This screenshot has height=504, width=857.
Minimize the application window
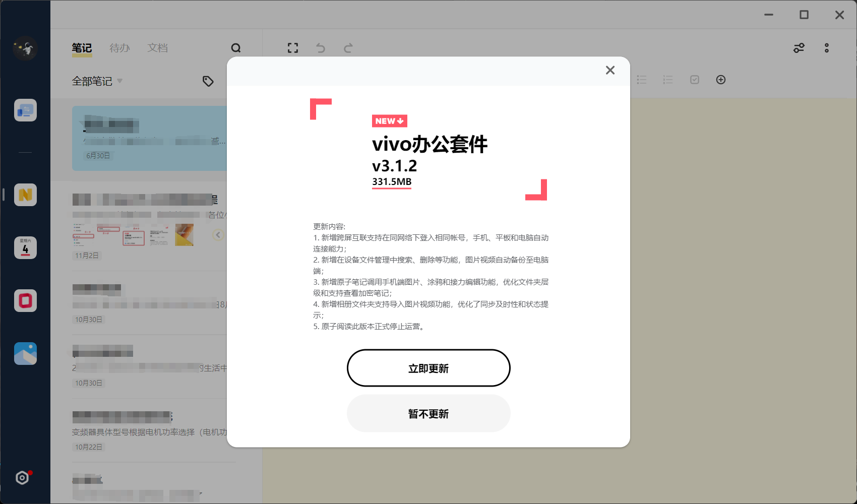(769, 15)
